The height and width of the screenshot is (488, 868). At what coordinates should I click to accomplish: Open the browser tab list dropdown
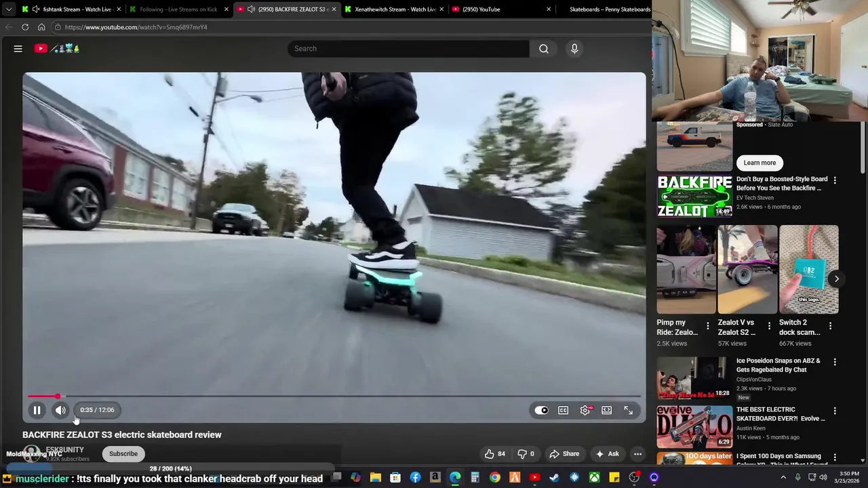click(8, 9)
